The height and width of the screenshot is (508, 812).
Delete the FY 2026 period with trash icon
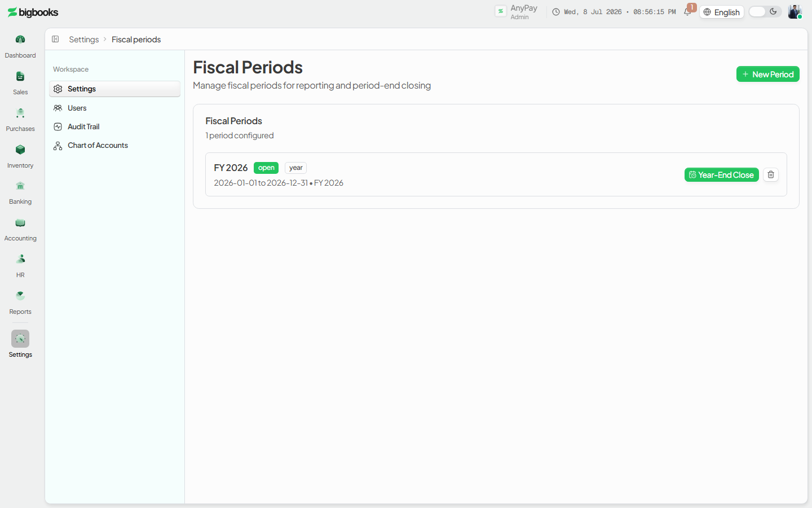click(x=771, y=175)
